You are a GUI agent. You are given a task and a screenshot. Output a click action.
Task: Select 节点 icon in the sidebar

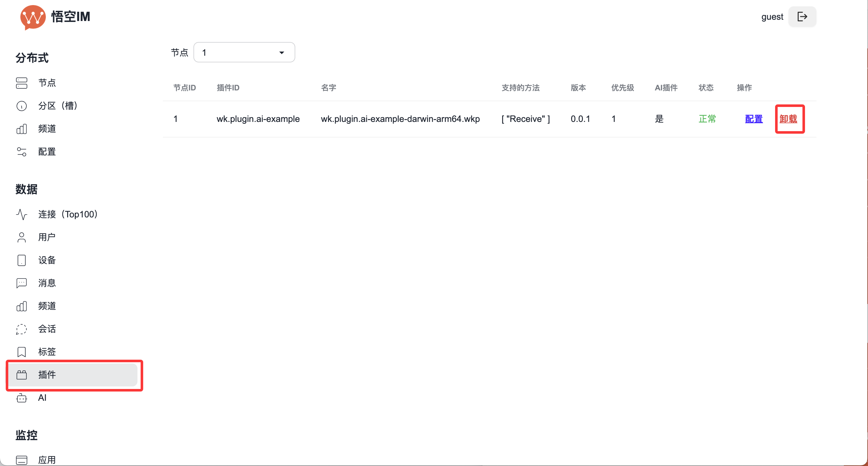(22, 83)
